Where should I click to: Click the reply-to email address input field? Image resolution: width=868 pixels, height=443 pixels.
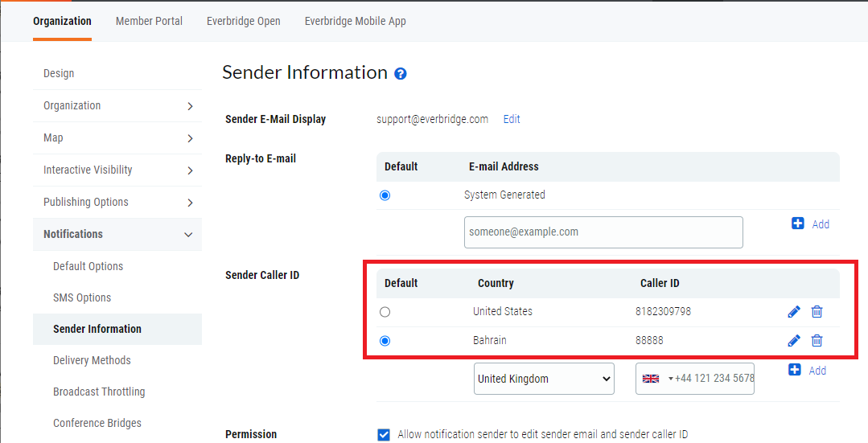click(603, 232)
